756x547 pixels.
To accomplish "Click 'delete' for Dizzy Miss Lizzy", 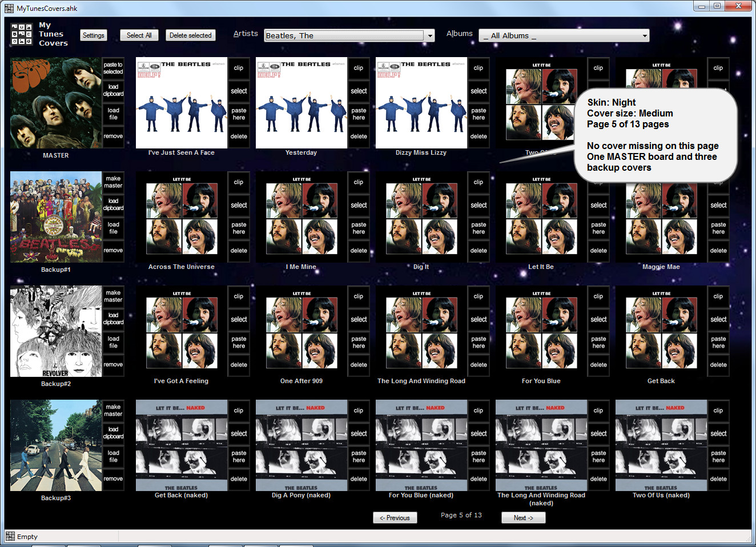I will tap(478, 136).
